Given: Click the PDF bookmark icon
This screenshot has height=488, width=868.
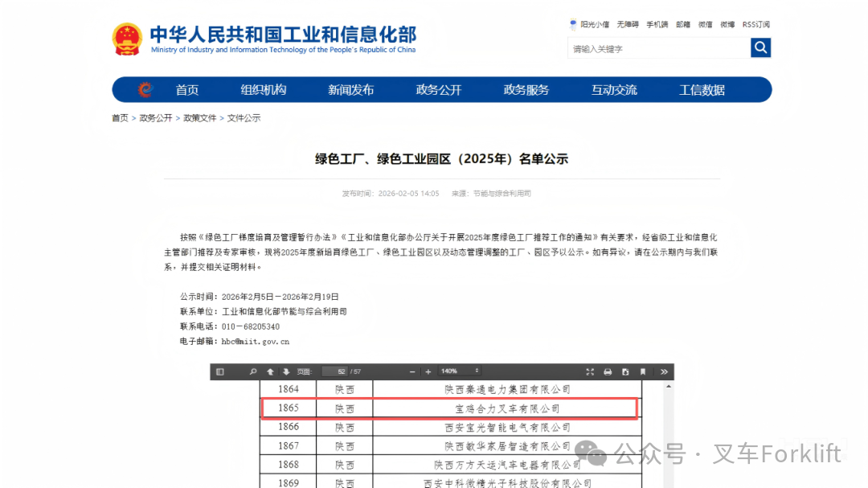Looking at the screenshot, I should tap(642, 371).
